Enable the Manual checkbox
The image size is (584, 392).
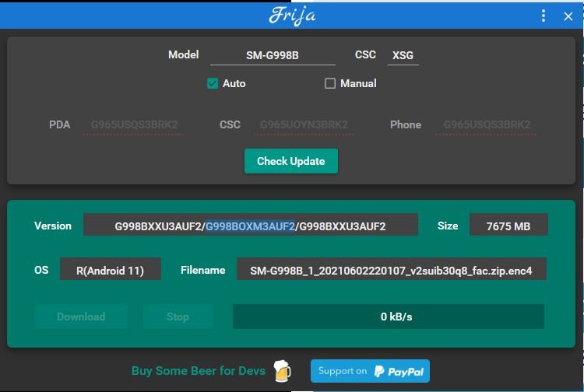tap(330, 83)
